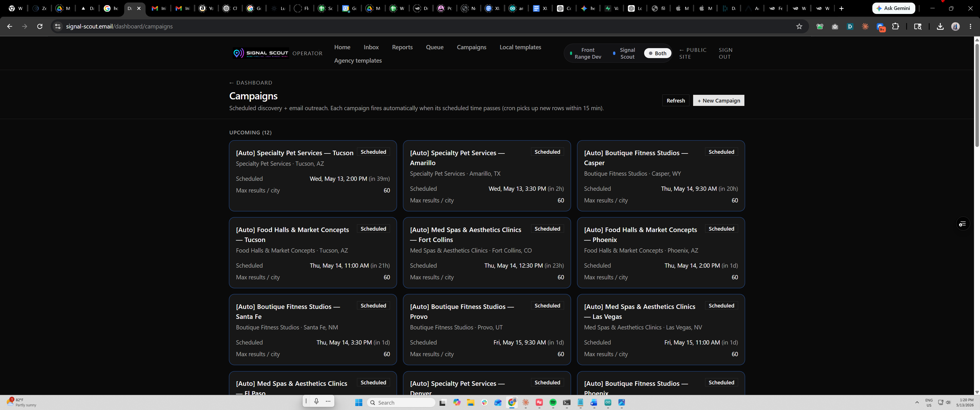
Task: Select the Signal Scout workspace toggle
Action: (624, 53)
